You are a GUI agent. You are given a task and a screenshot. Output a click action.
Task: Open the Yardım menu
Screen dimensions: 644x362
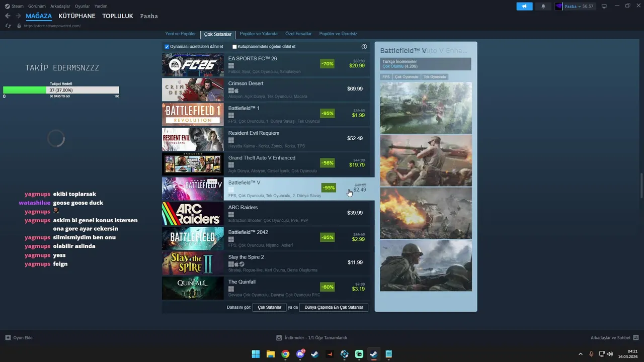(x=101, y=6)
